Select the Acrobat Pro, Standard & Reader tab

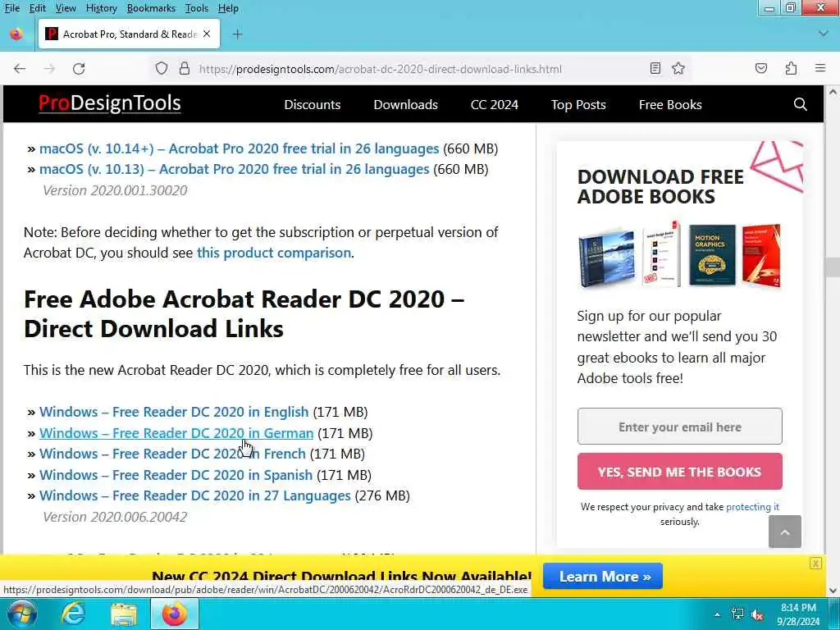129,34
